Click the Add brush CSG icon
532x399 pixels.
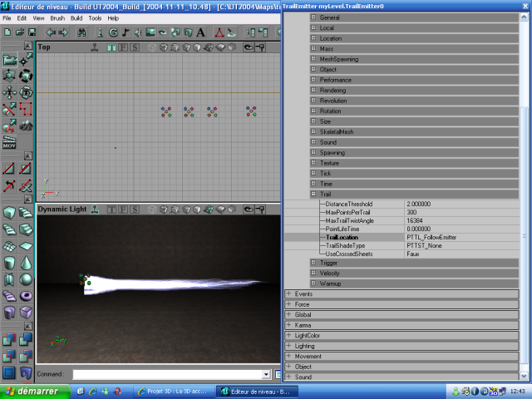click(9, 339)
